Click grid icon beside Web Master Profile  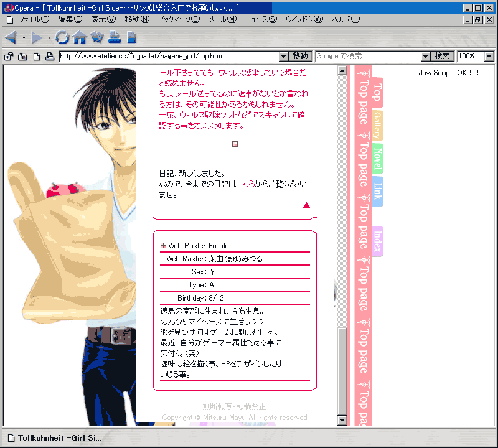pyautogui.click(x=163, y=245)
